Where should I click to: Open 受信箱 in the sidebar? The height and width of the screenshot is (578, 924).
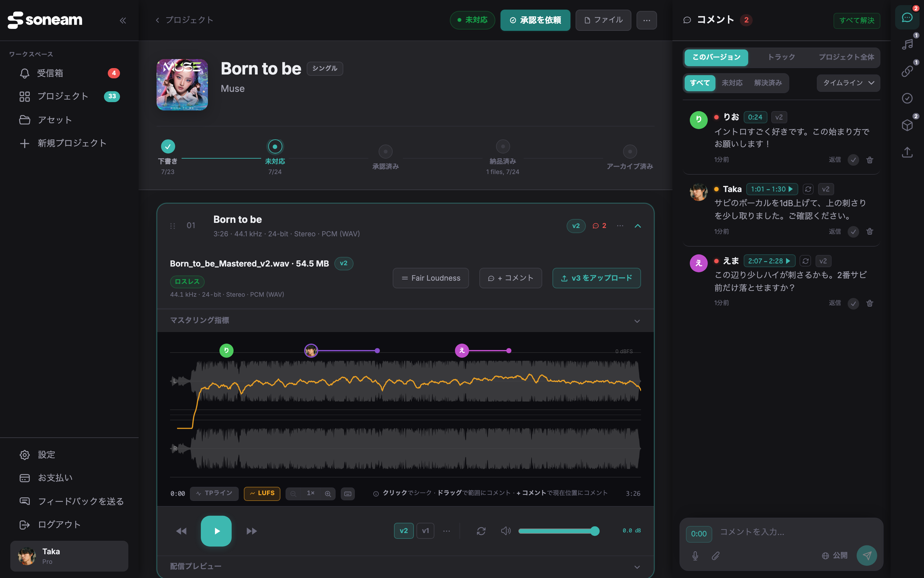pyautogui.click(x=69, y=73)
